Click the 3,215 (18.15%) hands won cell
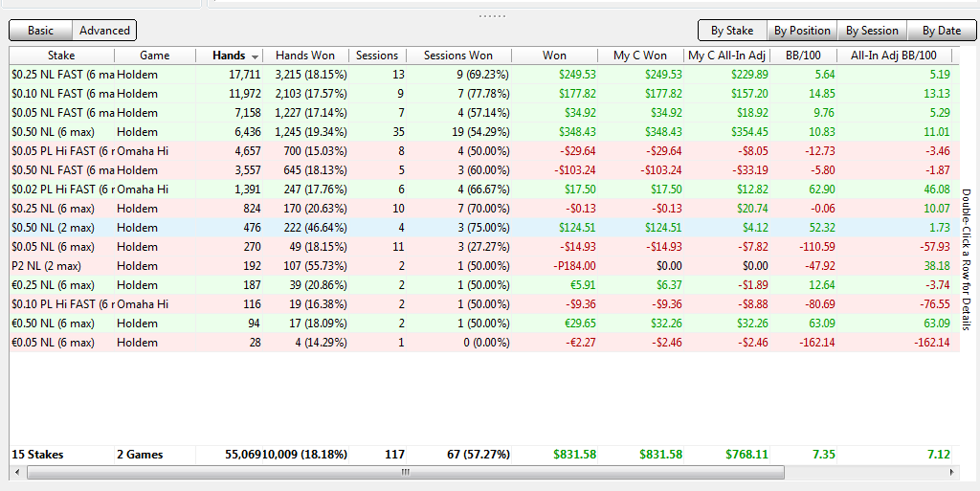 311,75
